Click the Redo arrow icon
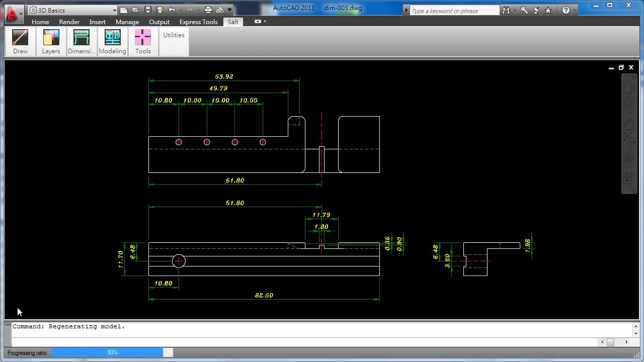This screenshot has height=362, width=644. (189, 10)
